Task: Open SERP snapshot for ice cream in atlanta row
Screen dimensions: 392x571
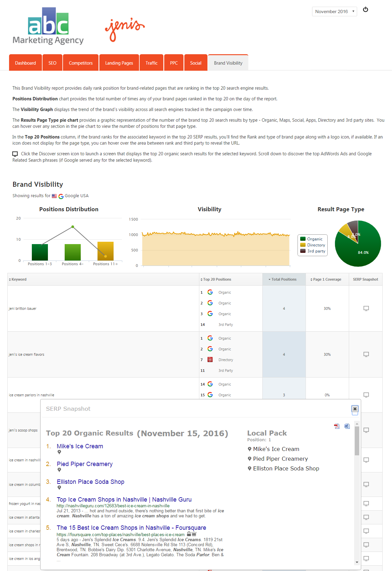Action: click(366, 517)
